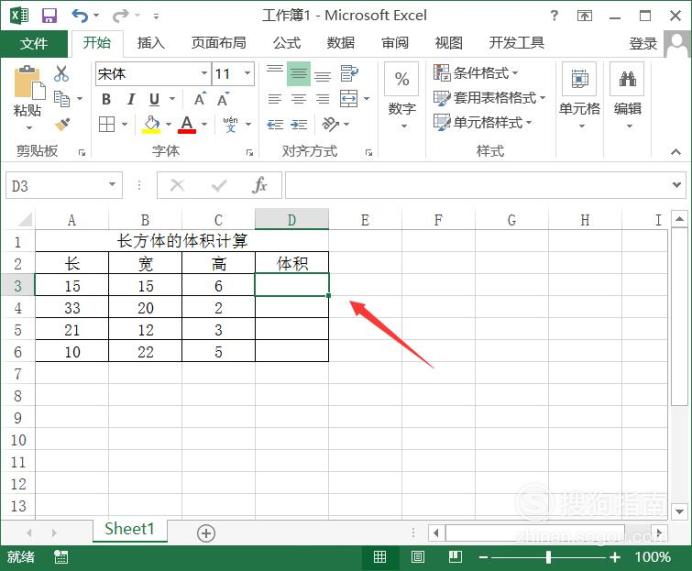The image size is (692, 571).
Task: Switch to Page Break Preview view
Action: (x=455, y=557)
